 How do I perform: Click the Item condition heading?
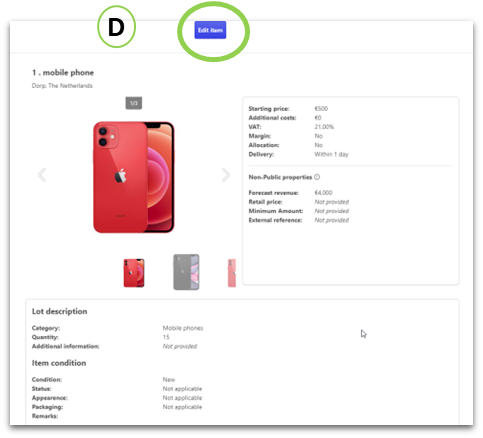[59, 363]
